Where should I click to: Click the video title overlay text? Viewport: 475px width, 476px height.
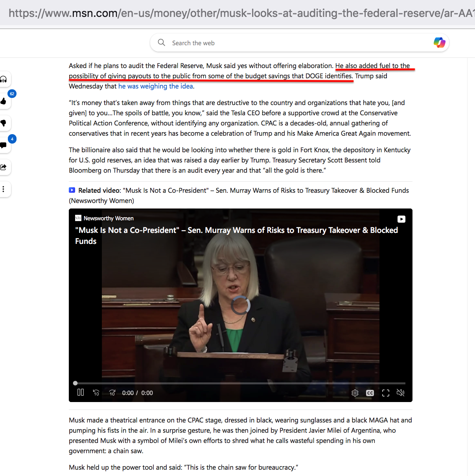click(236, 236)
